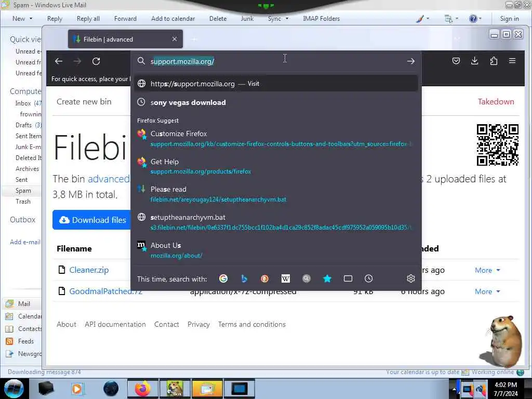The width and height of the screenshot is (532, 399).
Task: Select sony vegas download history suggestion
Action: tap(275, 102)
